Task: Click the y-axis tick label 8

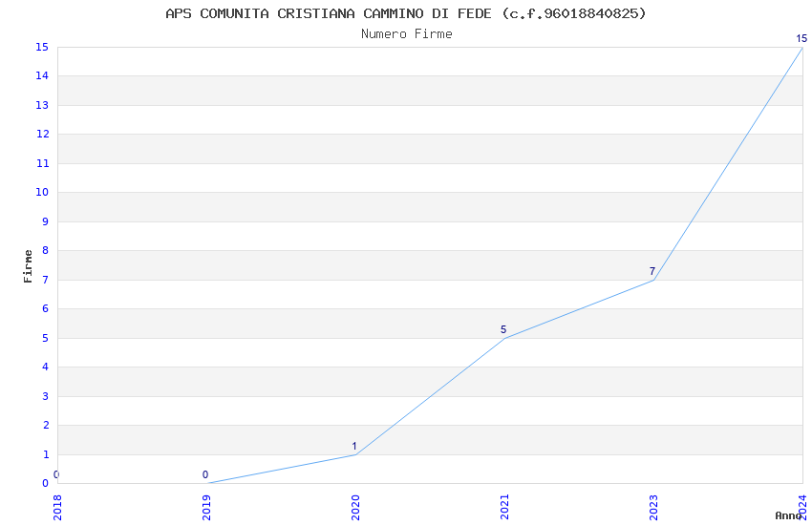Action: tap(46, 250)
